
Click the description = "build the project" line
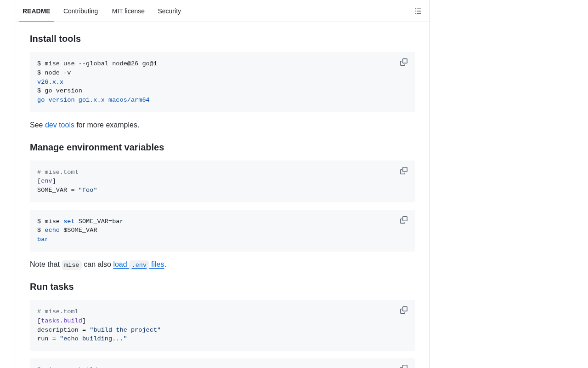tap(99, 330)
